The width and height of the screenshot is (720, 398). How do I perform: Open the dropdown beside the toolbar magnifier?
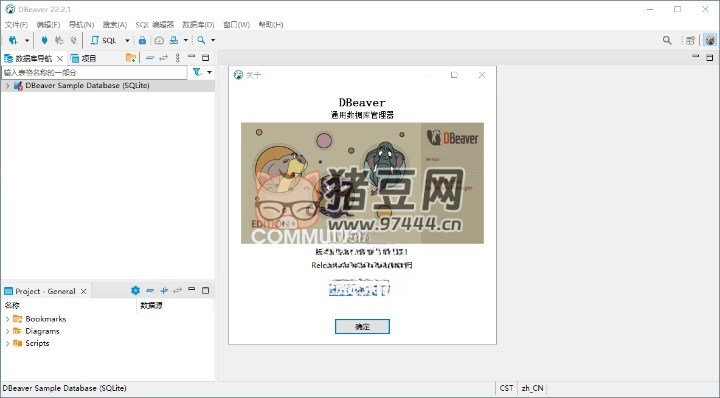pos(213,40)
